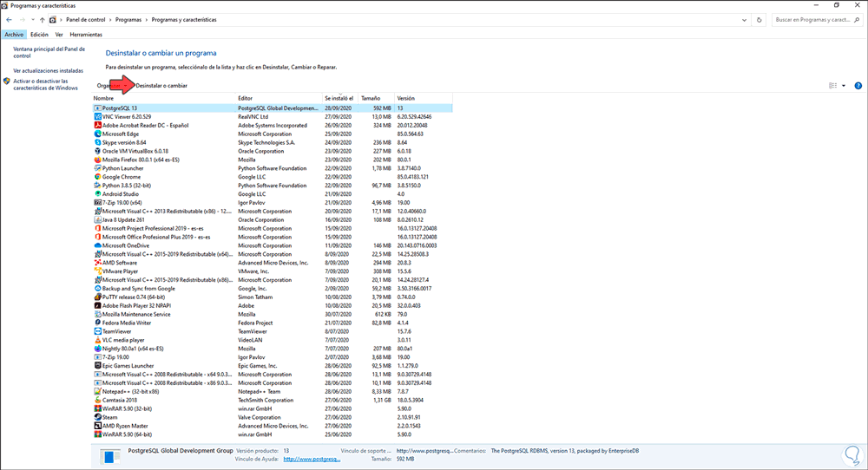Navigate to Programas breadcrumb
This screenshot has width=868, height=470.
coord(128,20)
